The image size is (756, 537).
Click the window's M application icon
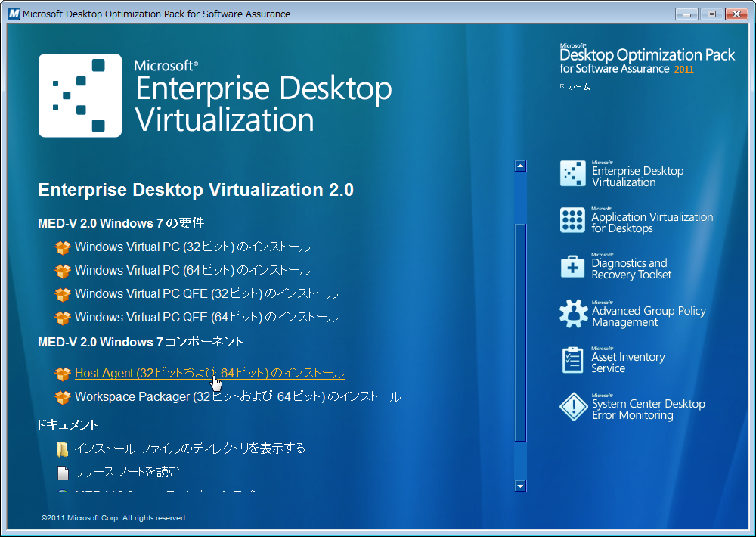(14, 14)
